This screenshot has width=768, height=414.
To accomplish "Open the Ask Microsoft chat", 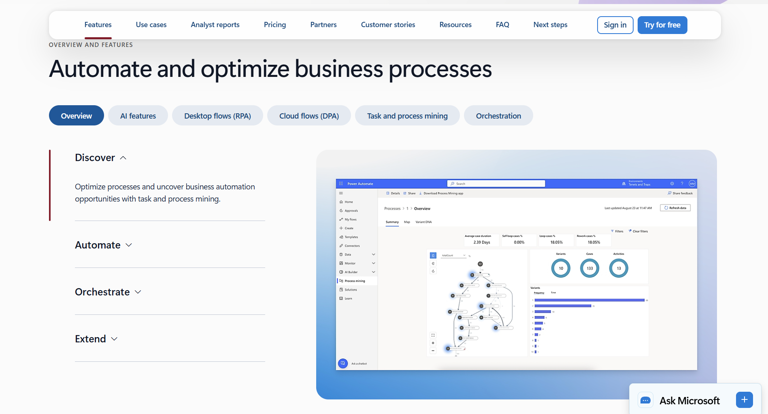I will 696,400.
